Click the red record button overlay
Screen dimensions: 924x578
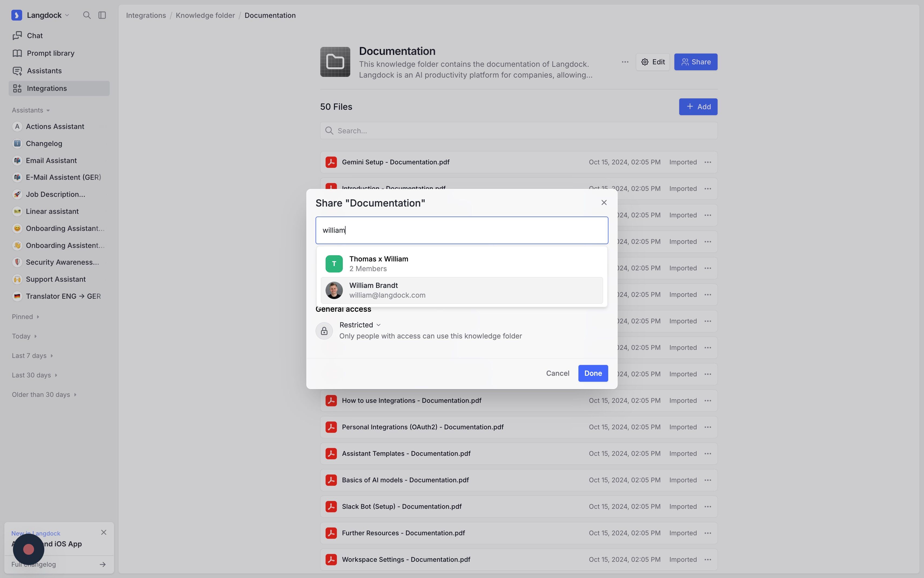pyautogui.click(x=29, y=549)
